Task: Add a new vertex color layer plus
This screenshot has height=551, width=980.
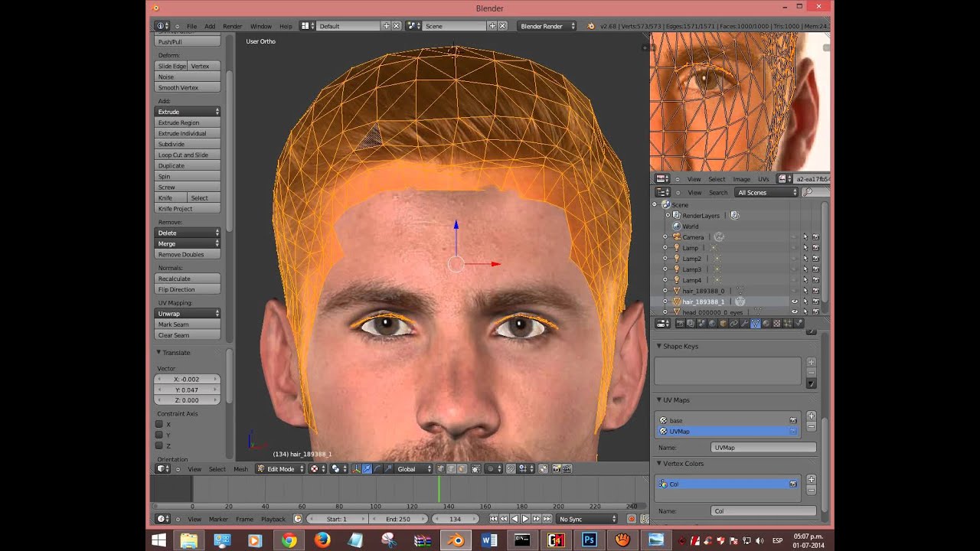Action: [812, 479]
